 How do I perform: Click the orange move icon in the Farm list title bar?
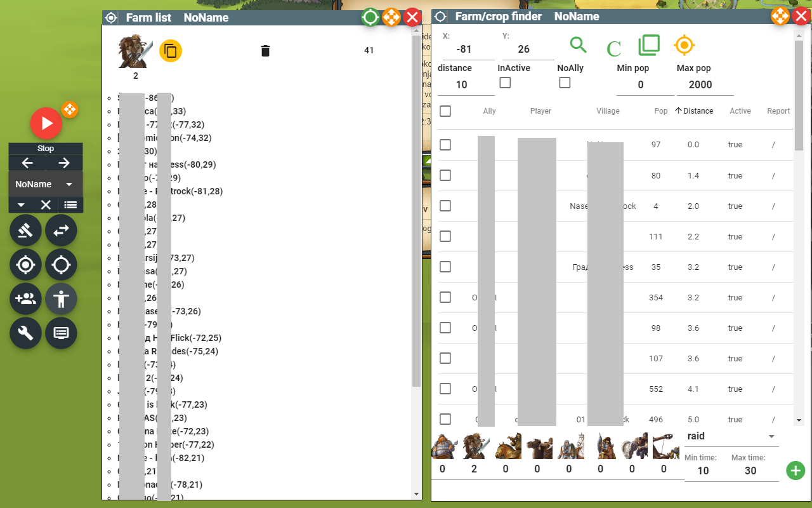(391, 17)
